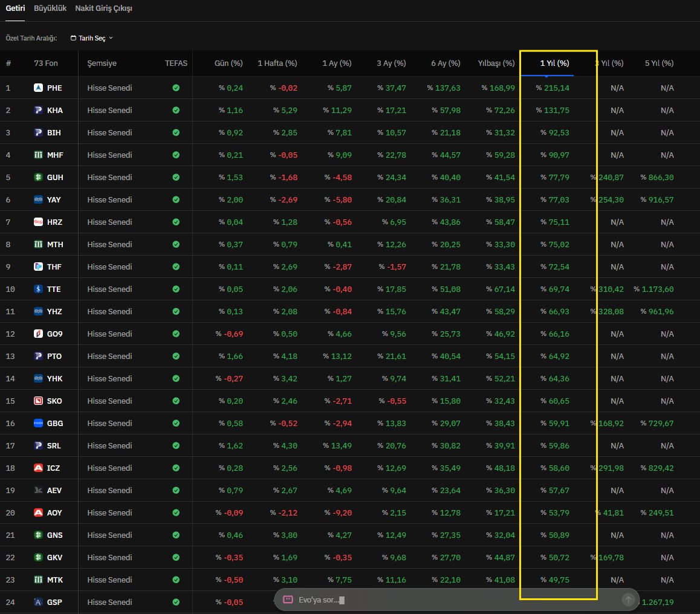Click the Evo chat assistant icon

pos(288,599)
